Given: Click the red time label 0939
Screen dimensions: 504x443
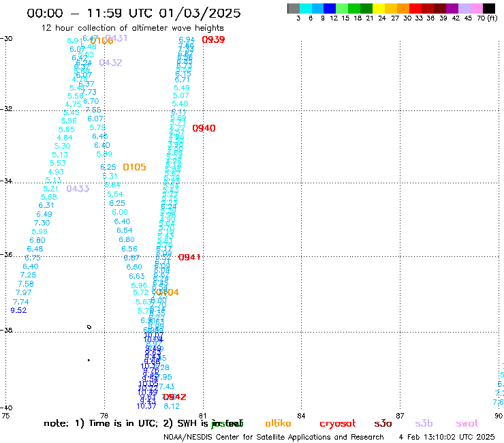Looking at the screenshot, I should [x=213, y=40].
